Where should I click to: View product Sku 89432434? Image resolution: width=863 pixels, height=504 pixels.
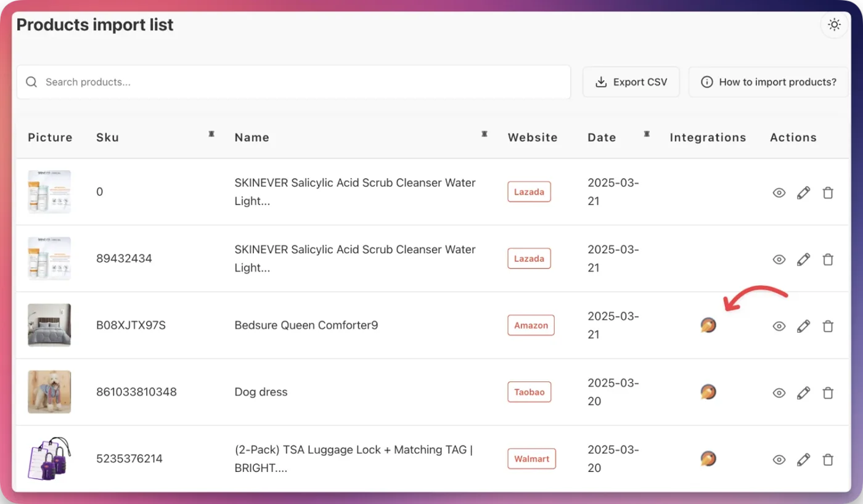click(779, 259)
